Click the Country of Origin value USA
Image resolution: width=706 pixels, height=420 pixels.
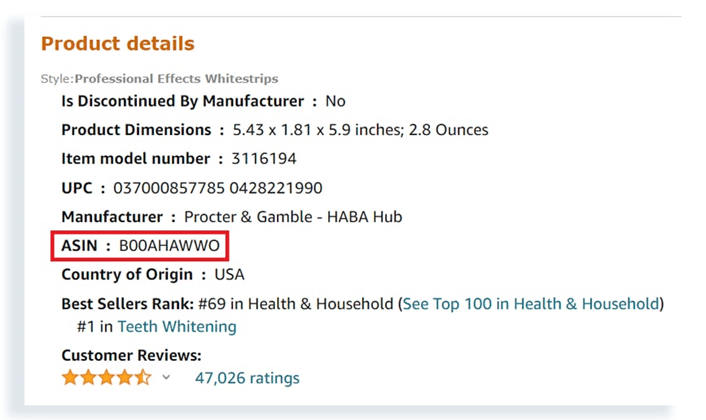(229, 274)
